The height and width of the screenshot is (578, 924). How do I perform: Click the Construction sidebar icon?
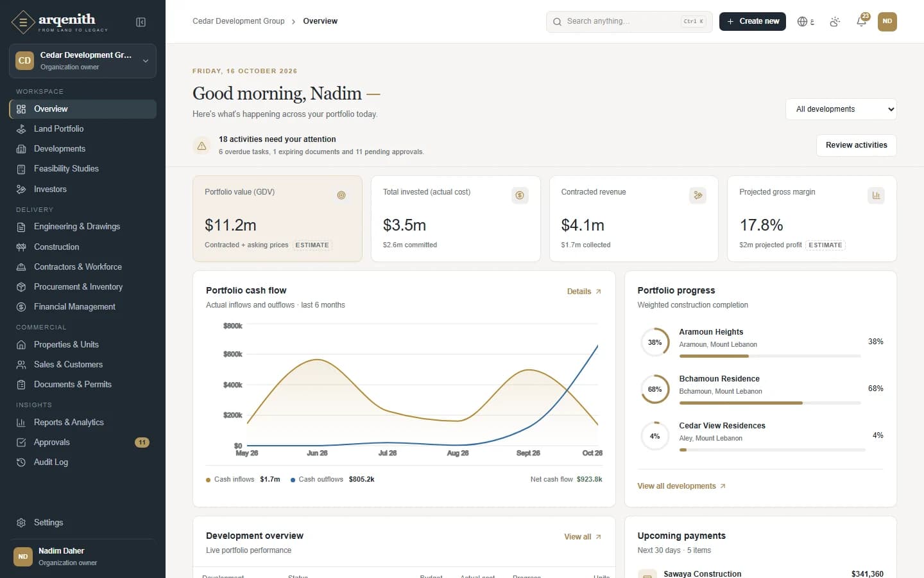[x=21, y=247]
